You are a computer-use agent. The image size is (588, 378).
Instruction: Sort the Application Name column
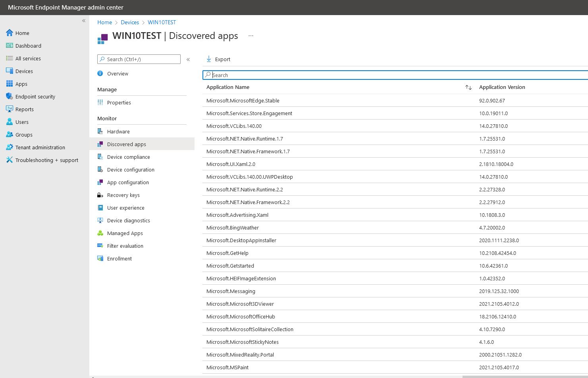(x=468, y=87)
